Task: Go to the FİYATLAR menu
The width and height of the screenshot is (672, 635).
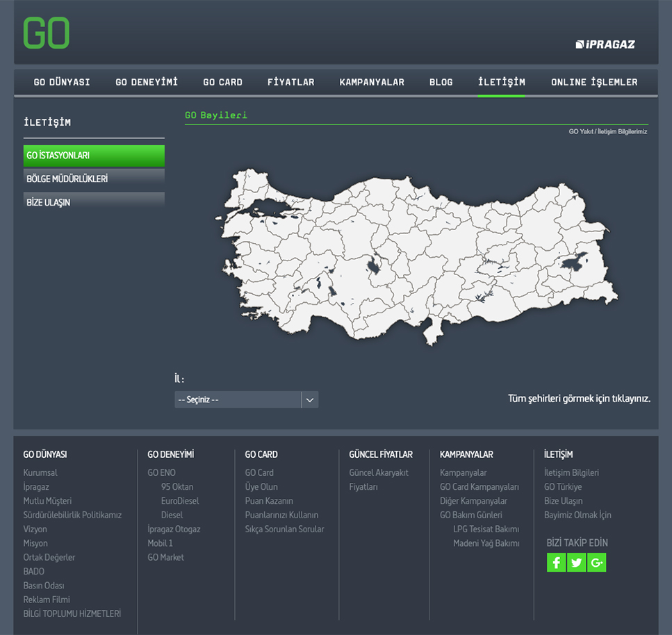Action: tap(290, 82)
